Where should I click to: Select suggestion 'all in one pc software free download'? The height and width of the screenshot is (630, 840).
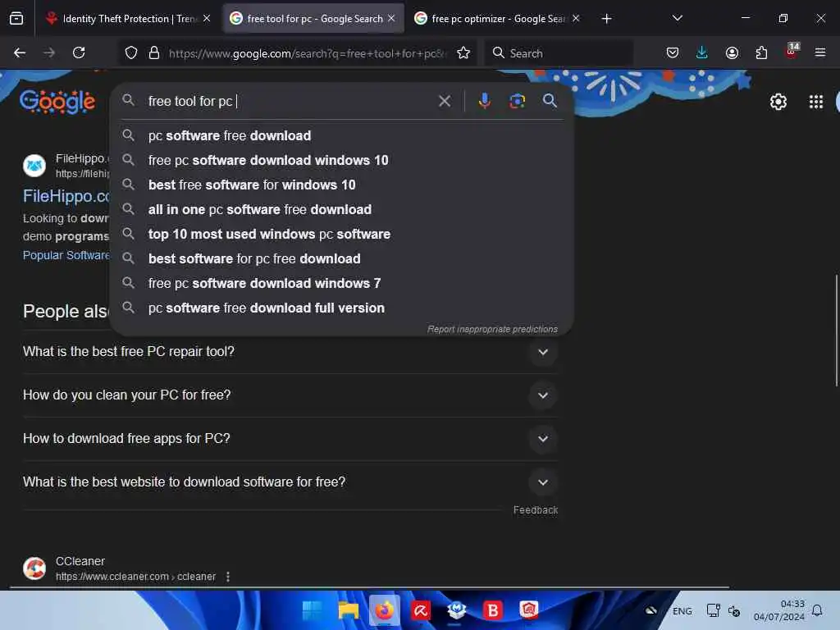(341, 209)
